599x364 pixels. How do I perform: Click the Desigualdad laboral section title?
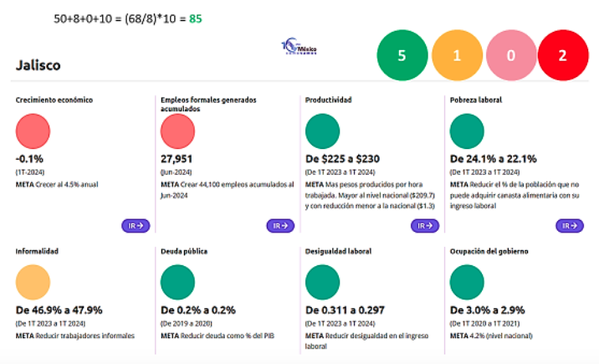(x=338, y=250)
